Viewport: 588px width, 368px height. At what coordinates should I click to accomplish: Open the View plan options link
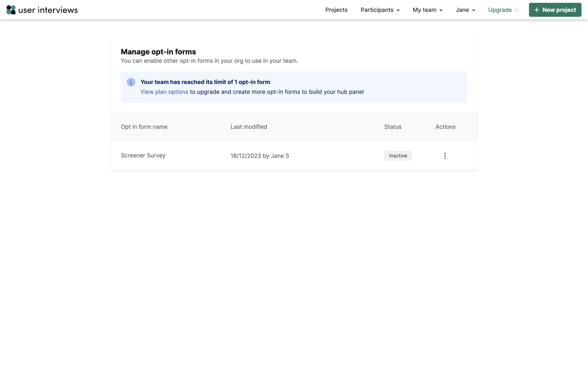coord(164,92)
